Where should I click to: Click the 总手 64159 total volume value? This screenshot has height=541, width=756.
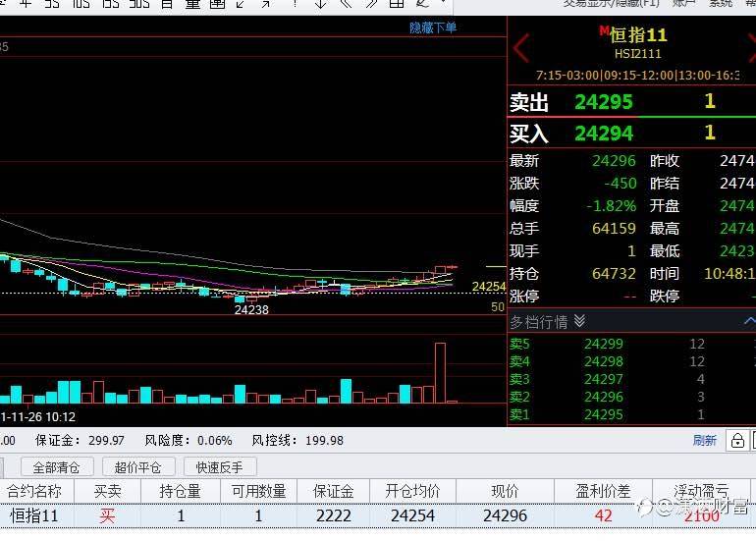tap(614, 228)
